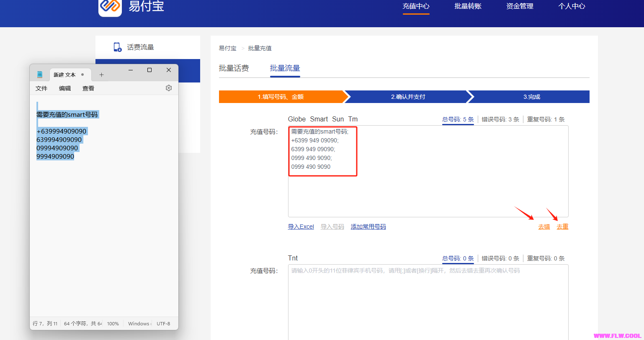This screenshot has width=644, height=340.
Task: Click the unsaved dot on 新建 文本 tab
Action: coord(82,75)
